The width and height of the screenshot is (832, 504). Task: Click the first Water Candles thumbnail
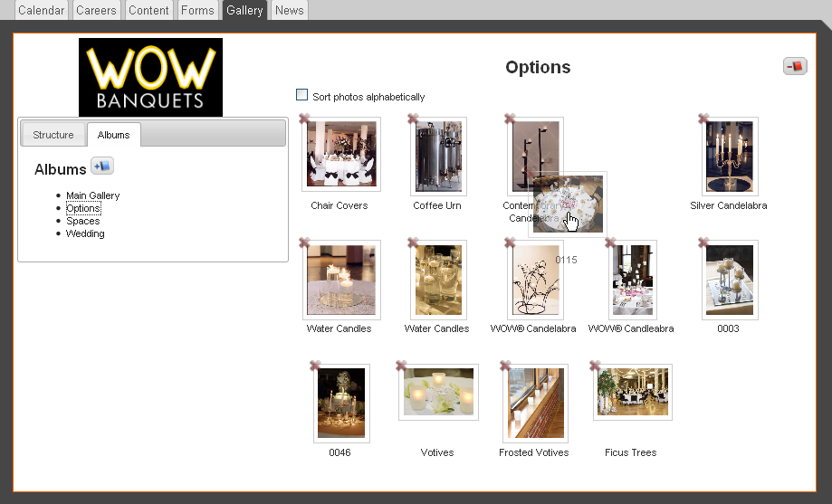click(341, 280)
